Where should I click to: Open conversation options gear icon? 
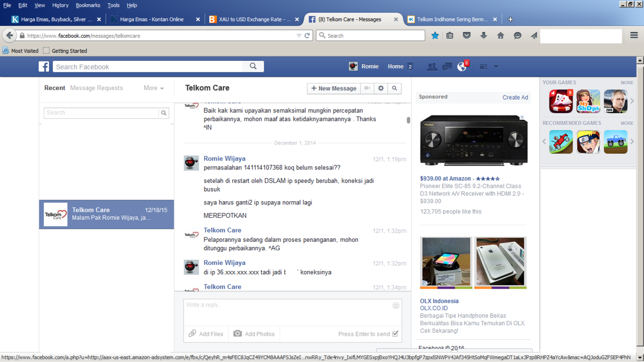click(381, 88)
